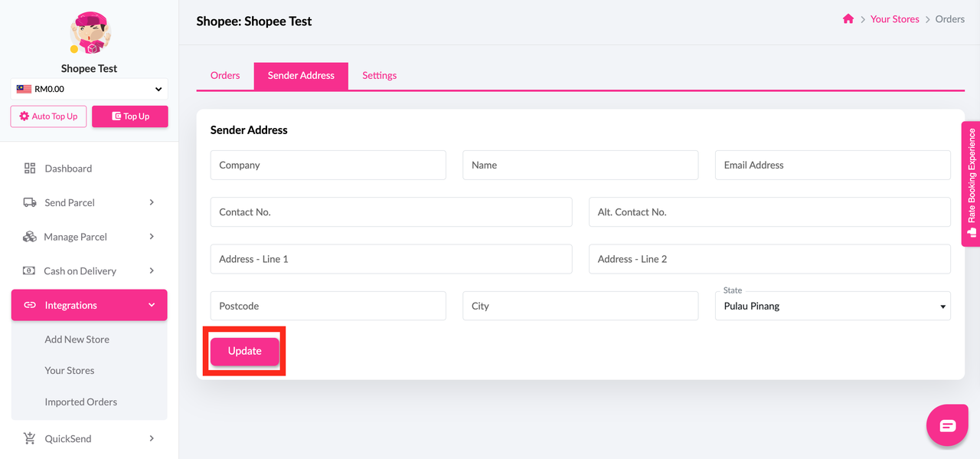This screenshot has width=980, height=459.
Task: Focus the Contact No. input field
Action: [x=391, y=212]
